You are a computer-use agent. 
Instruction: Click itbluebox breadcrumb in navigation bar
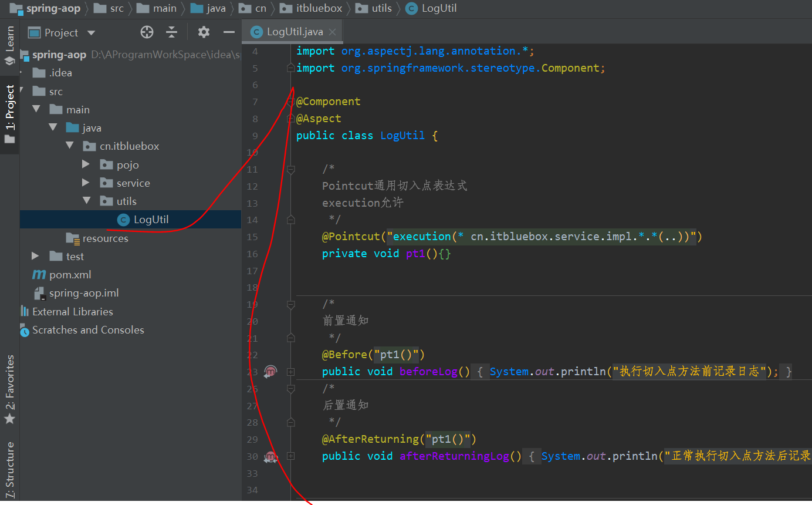(x=312, y=8)
